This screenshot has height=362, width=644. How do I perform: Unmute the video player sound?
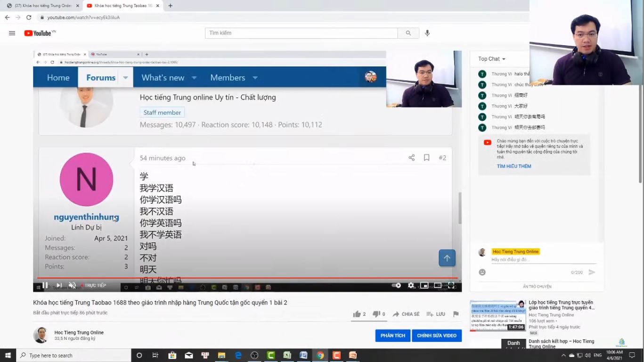click(x=72, y=285)
